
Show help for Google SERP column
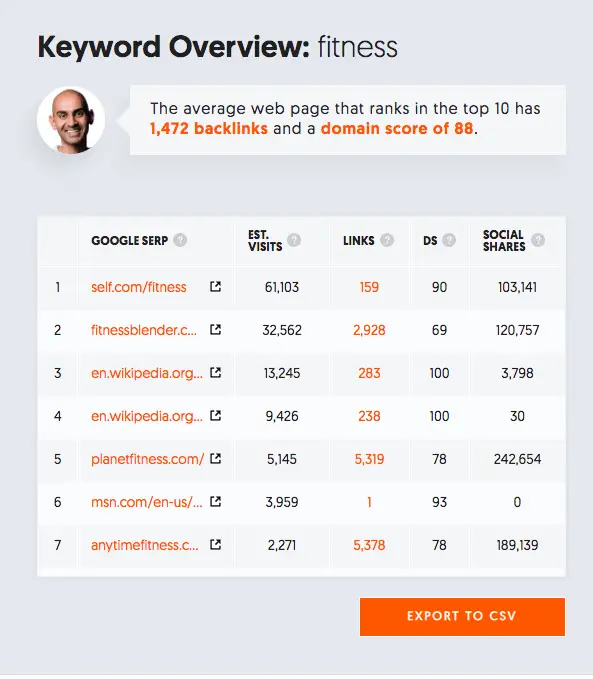180,240
